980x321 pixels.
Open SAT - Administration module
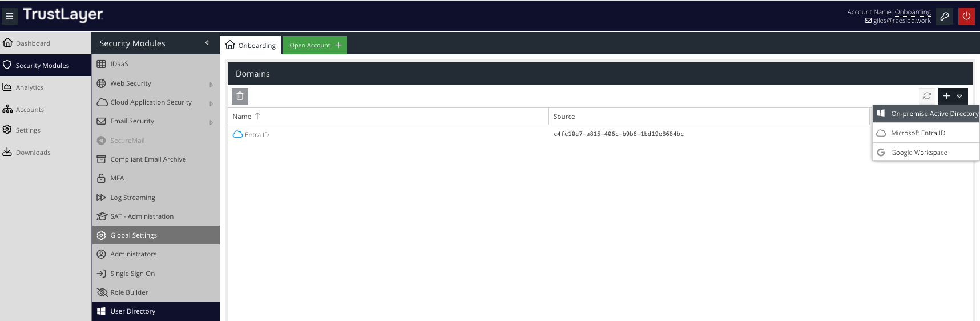(156, 216)
